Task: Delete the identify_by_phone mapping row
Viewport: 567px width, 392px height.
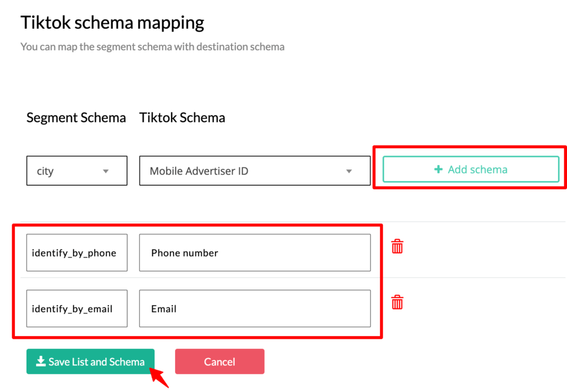Action: 397,246
